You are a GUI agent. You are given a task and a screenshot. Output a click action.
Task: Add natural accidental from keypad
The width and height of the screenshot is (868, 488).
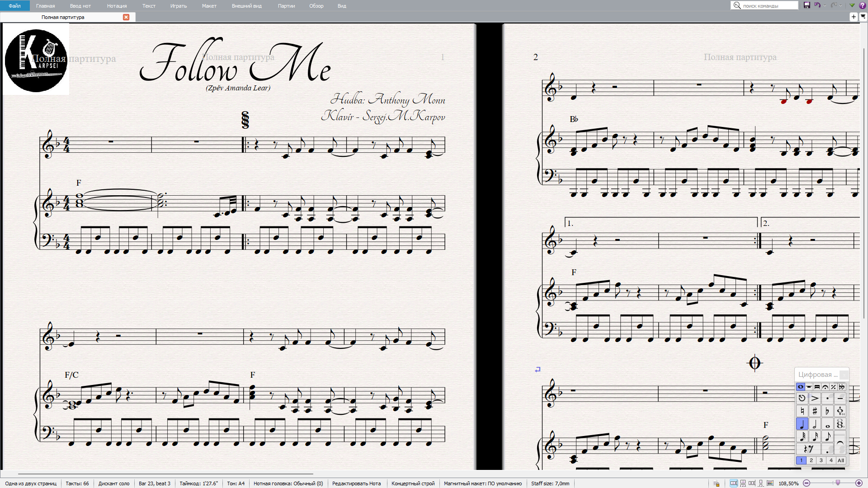coord(802,411)
